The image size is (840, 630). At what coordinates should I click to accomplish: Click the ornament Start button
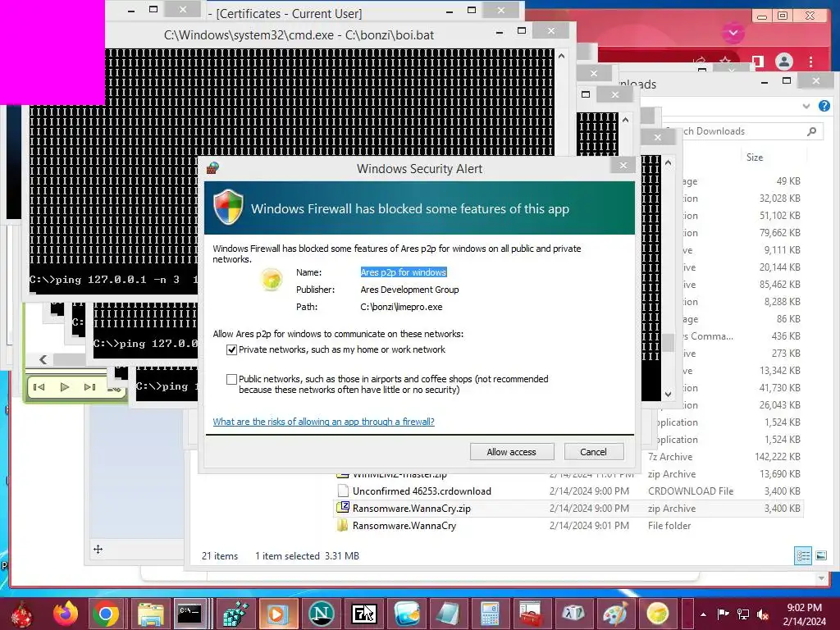click(21, 614)
